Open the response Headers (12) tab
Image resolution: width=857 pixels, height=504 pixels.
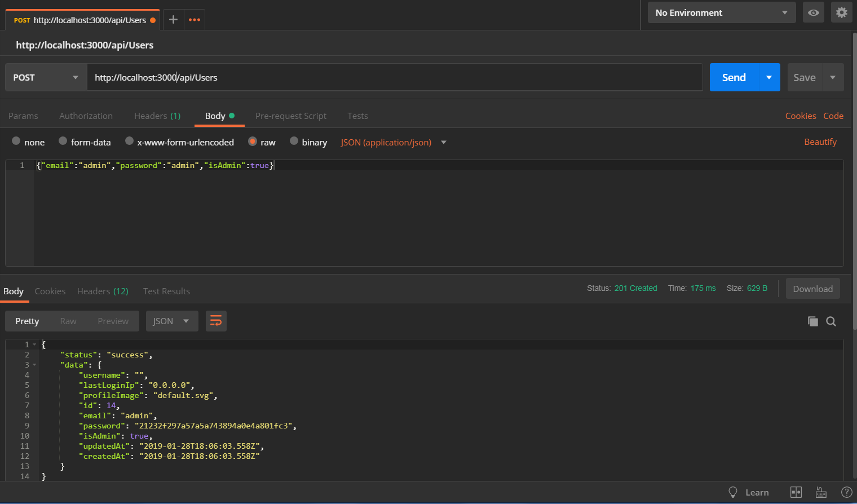coord(103,291)
